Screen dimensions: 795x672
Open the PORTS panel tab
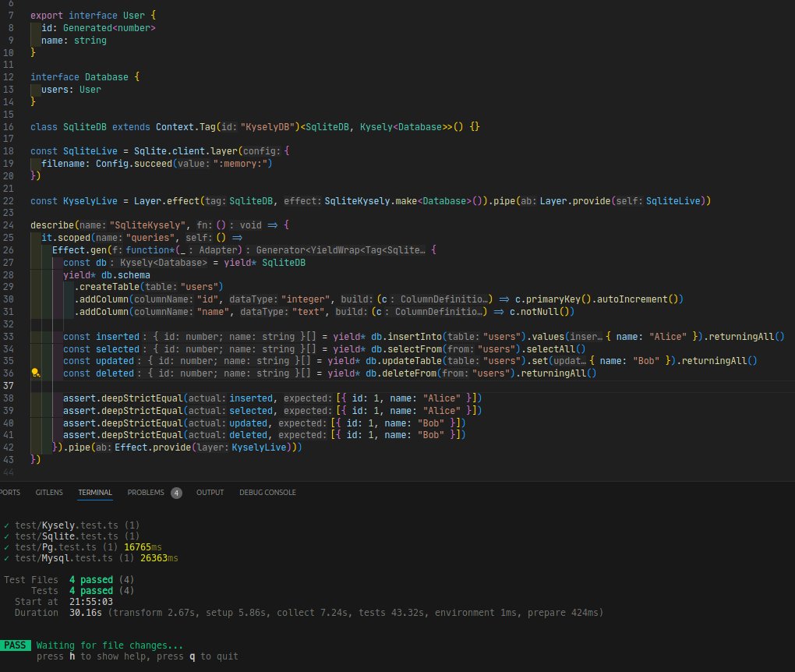(x=9, y=493)
